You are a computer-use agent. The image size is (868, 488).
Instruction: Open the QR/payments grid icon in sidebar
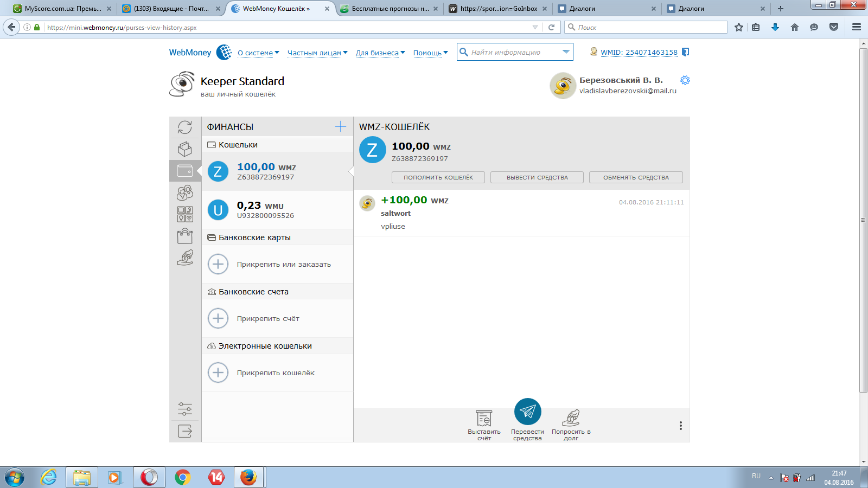pos(185,214)
